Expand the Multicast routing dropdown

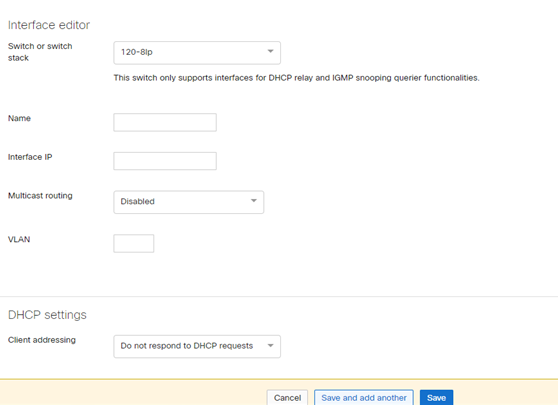[189, 202]
